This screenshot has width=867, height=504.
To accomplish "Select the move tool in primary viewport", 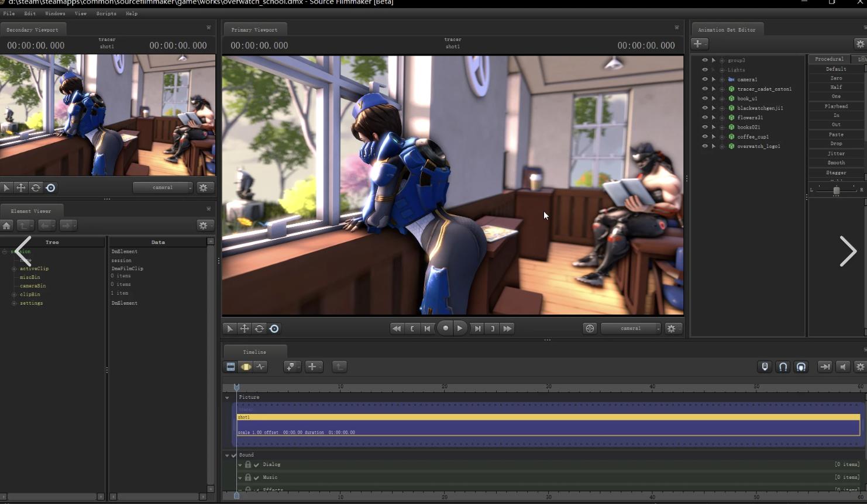I will tap(245, 329).
